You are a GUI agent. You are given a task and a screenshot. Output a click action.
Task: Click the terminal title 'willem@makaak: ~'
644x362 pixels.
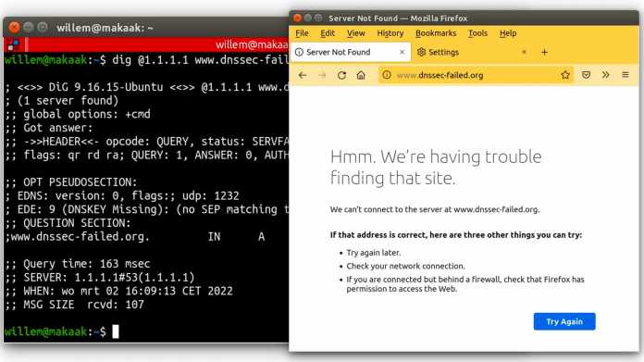105,28
